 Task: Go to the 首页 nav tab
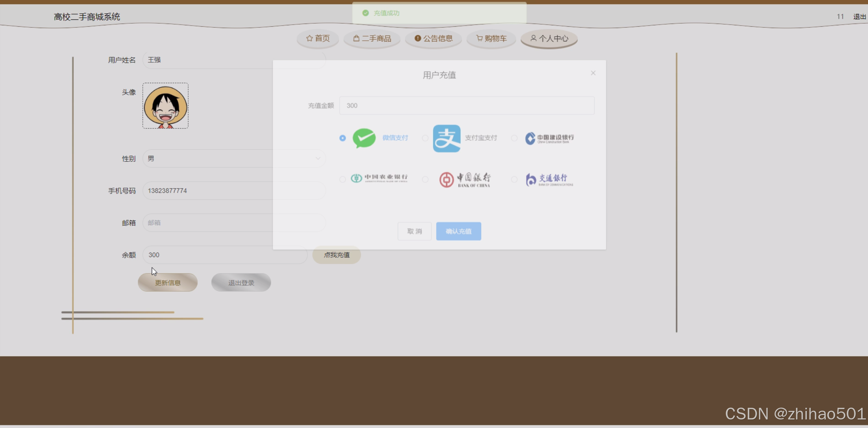318,38
